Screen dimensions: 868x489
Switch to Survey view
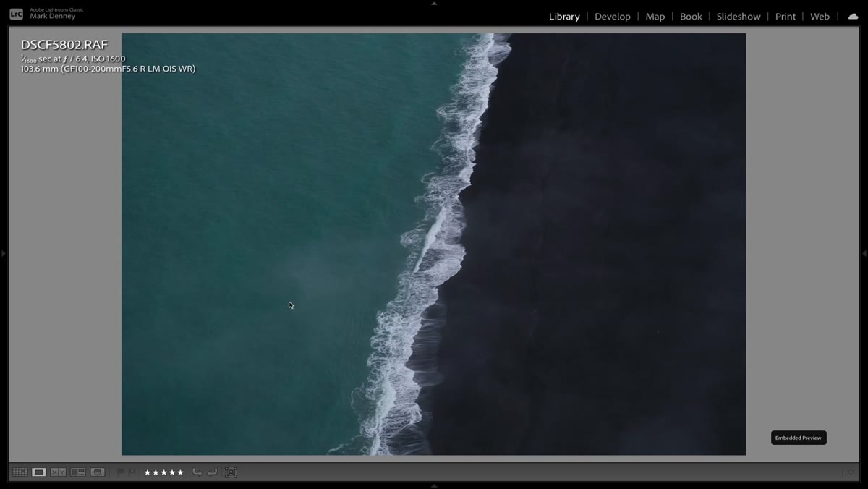click(78, 472)
